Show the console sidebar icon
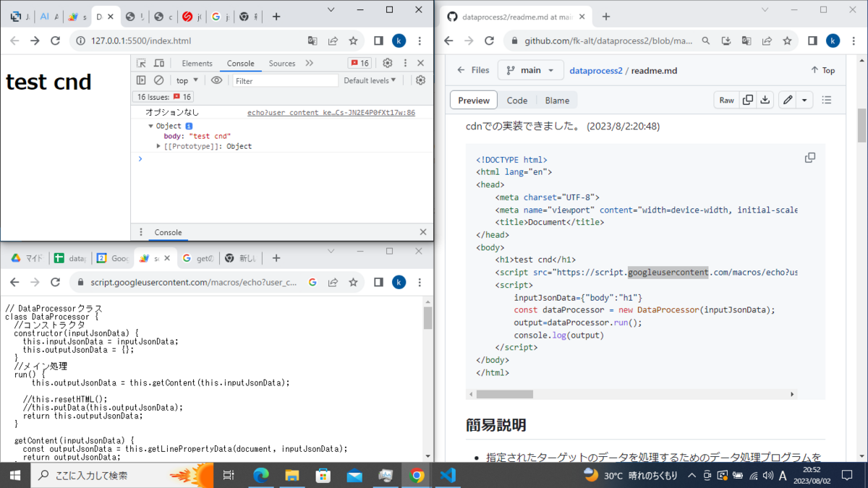 [x=141, y=80]
